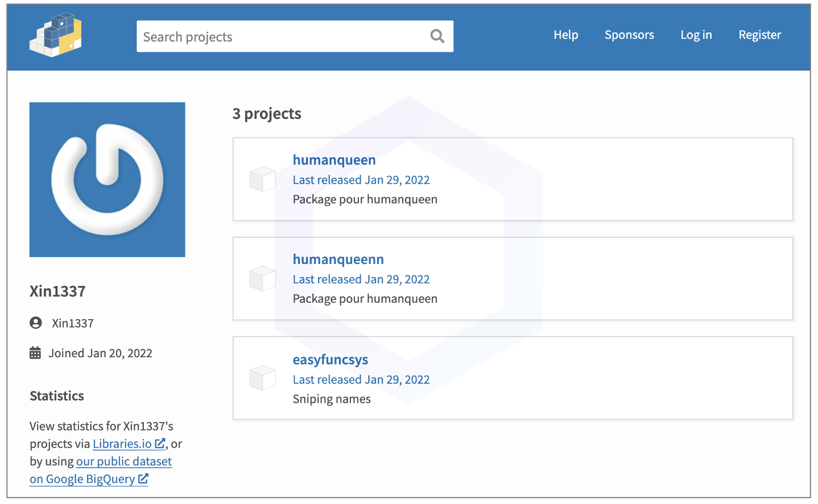Open the easyfuncsys project link
The height and width of the screenshot is (504, 818).
(330, 360)
